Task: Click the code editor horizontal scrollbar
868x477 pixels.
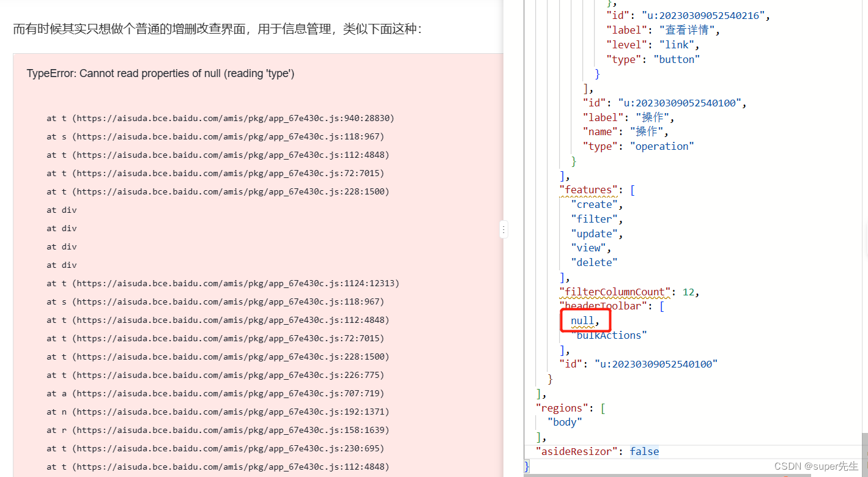Action: coord(667,475)
